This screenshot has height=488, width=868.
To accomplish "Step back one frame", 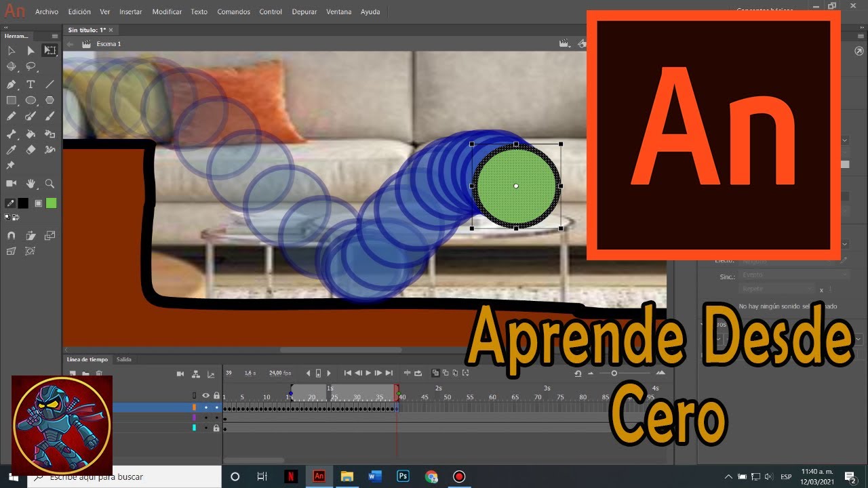I will click(358, 373).
